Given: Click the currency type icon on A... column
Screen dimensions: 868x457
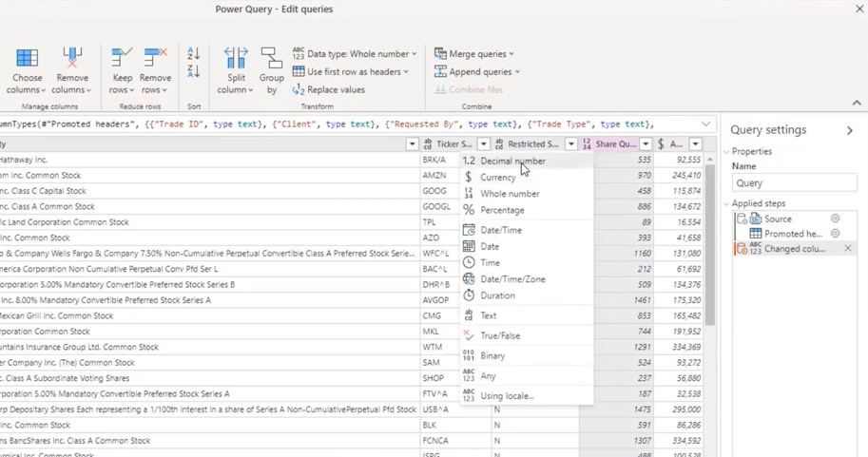Looking at the screenshot, I should (661, 143).
